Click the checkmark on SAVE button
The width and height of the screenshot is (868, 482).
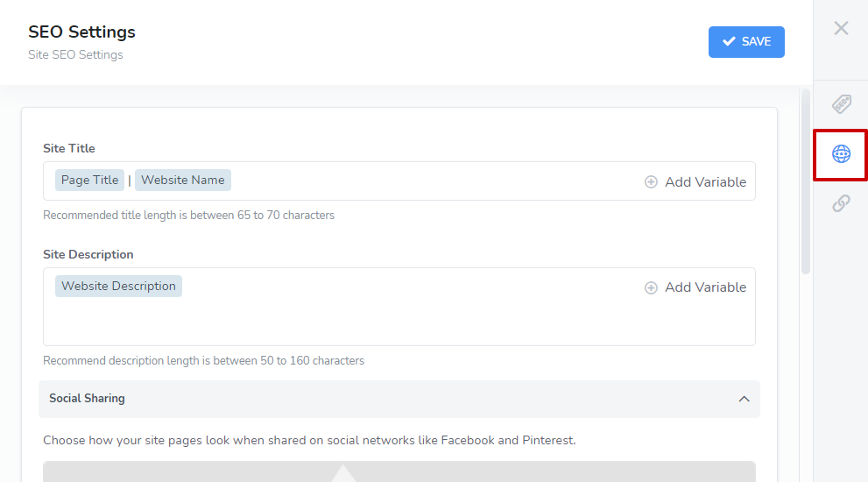729,41
